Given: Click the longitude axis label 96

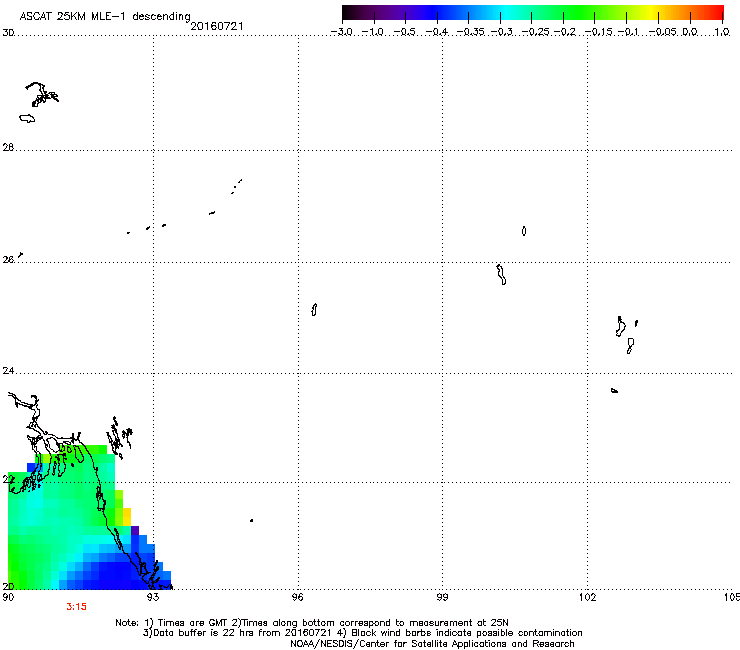Looking at the screenshot, I should 298,597.
